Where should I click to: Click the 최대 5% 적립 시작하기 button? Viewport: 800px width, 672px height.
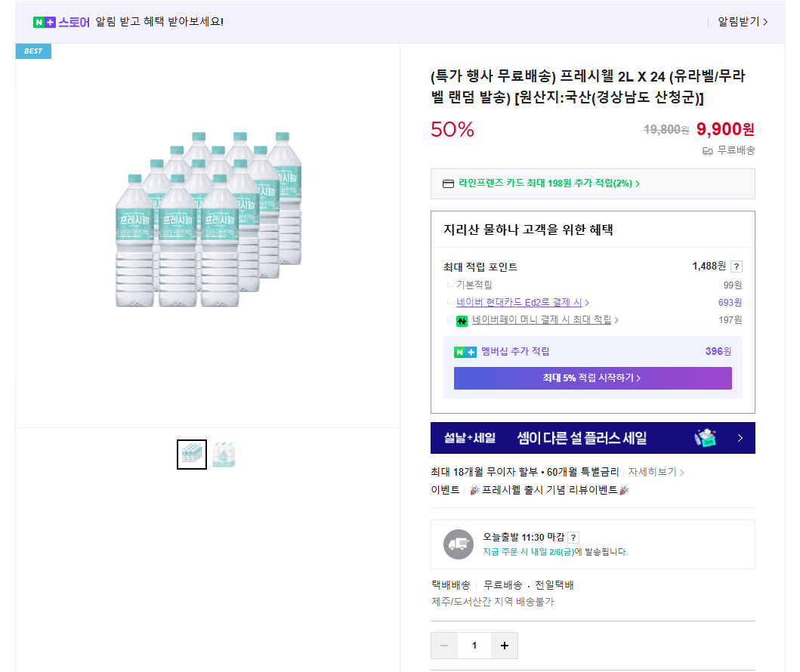point(592,378)
